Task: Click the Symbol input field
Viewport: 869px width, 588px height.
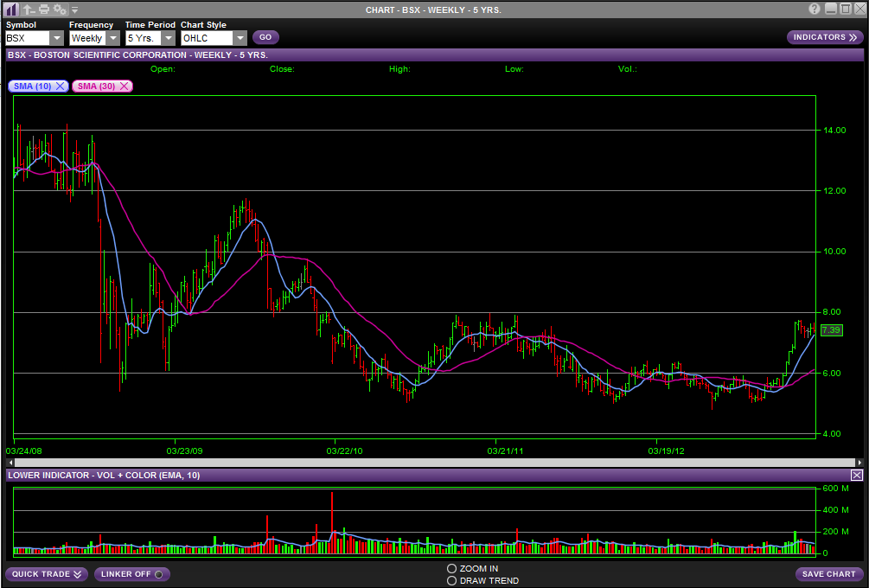Action: (x=27, y=38)
